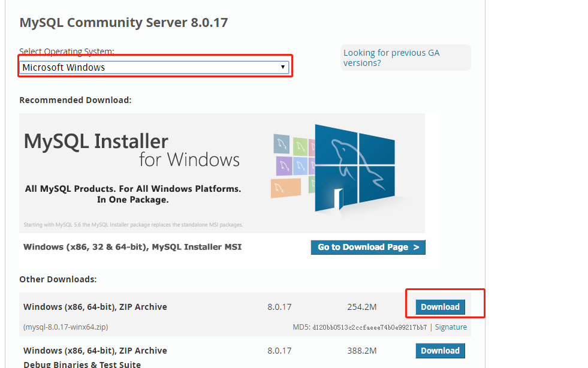588x368 pixels.
Task: Download the Debug Binaries & Test Suite archive
Action: 440,351
